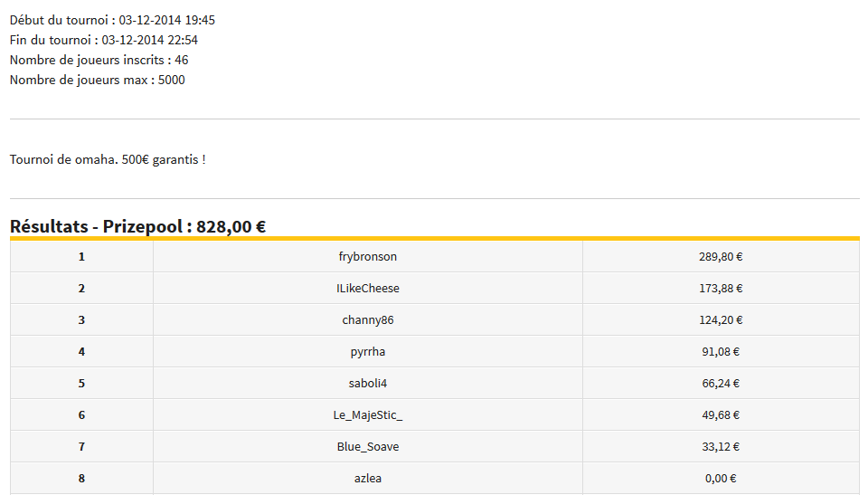Click the 289,80 € prize amount
868x495 pixels.
pyautogui.click(x=721, y=257)
